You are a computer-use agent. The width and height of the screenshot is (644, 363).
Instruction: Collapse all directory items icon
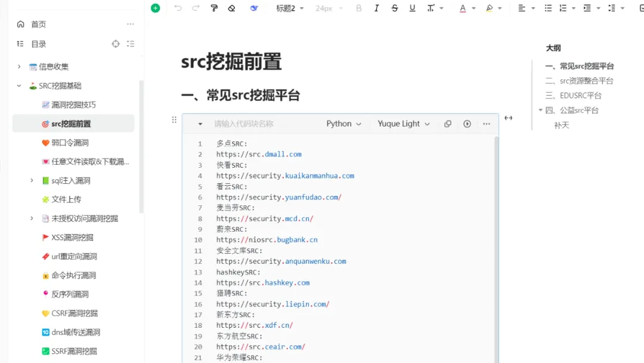tap(131, 44)
